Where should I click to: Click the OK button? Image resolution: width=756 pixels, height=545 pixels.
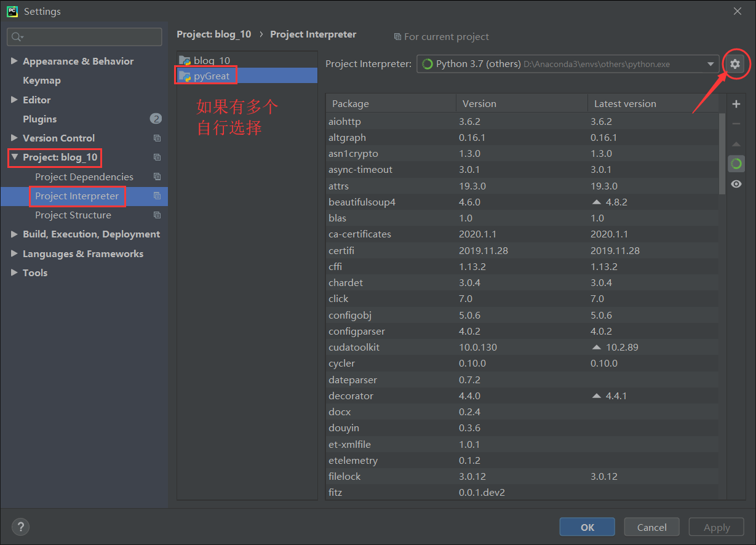click(x=587, y=527)
